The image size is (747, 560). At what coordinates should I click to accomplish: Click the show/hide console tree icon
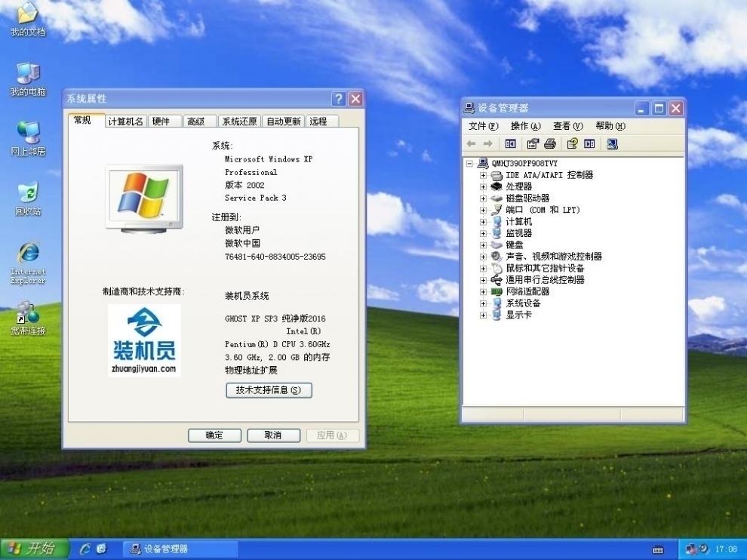511,143
